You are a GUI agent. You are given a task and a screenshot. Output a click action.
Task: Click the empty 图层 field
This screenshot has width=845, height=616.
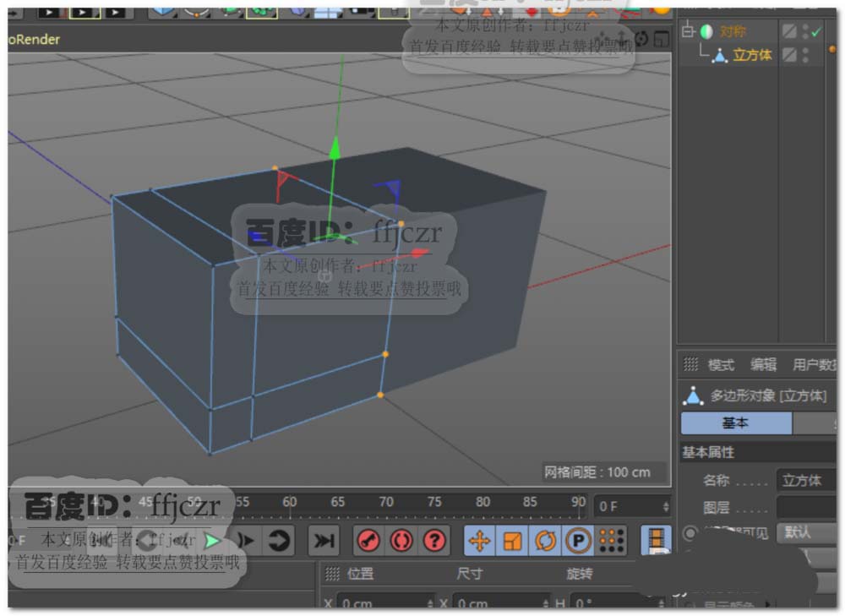806,507
